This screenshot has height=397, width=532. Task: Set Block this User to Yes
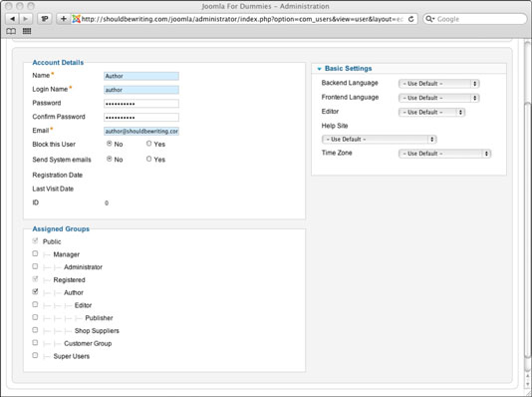click(x=149, y=144)
